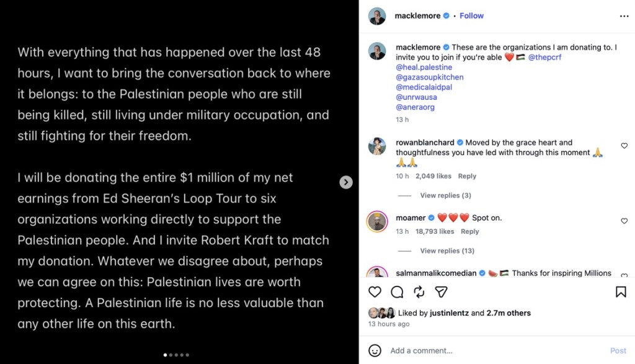Jump to second carousel dot indicator

[x=171, y=355]
